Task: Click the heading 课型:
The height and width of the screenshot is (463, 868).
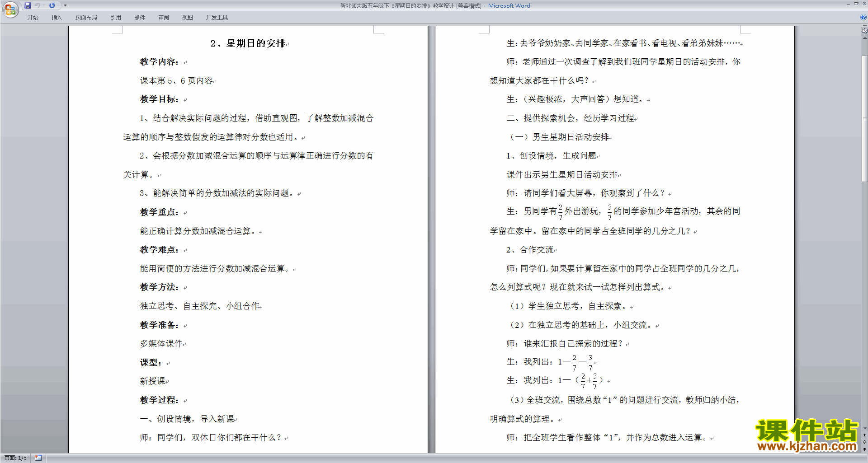Action: tap(151, 363)
